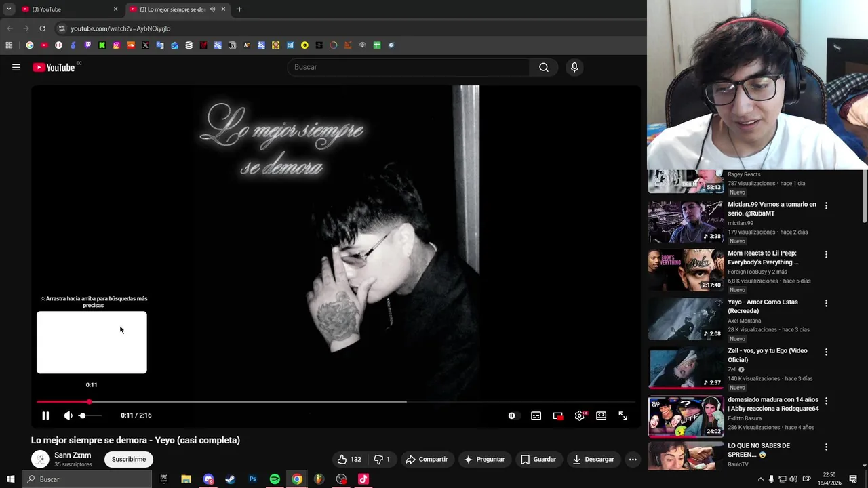Click the Windows taskbar Buscar search box
868x488 pixels.
tap(86, 479)
